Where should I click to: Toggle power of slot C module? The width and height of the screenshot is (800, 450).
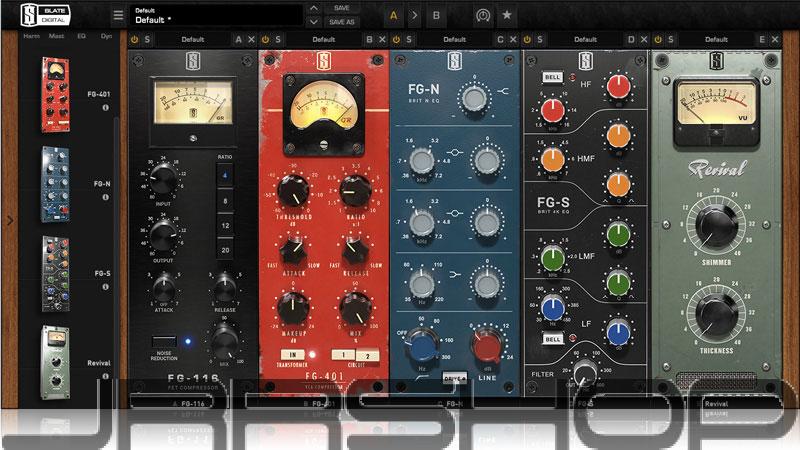pos(396,39)
